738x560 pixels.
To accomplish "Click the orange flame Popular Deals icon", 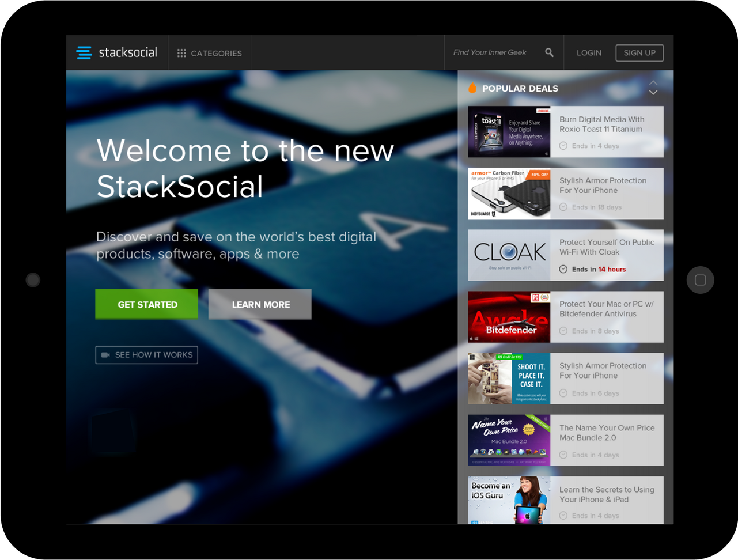I will point(472,88).
